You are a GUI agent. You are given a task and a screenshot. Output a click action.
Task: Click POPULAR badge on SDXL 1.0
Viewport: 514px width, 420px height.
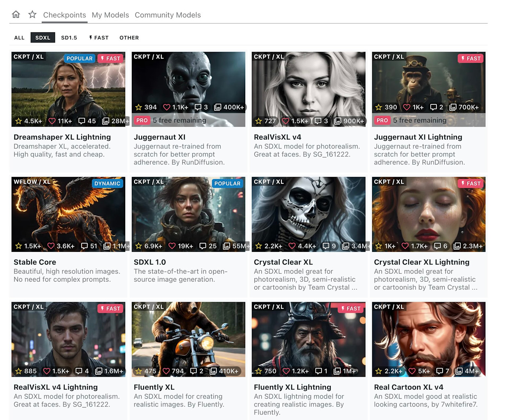pos(227,184)
